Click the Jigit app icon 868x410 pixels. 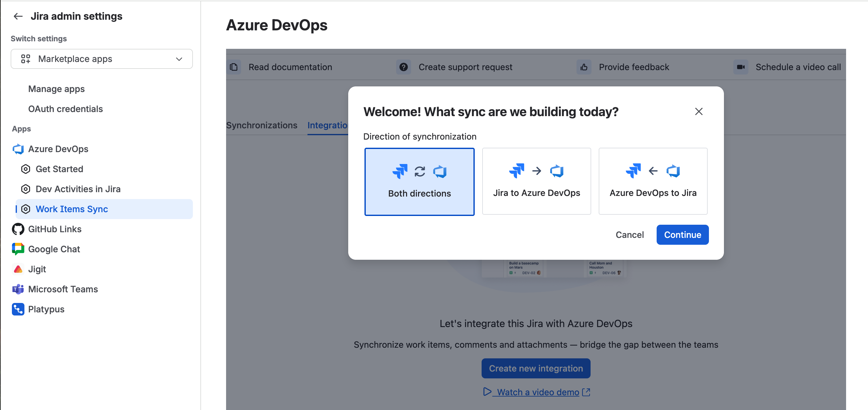click(x=18, y=269)
